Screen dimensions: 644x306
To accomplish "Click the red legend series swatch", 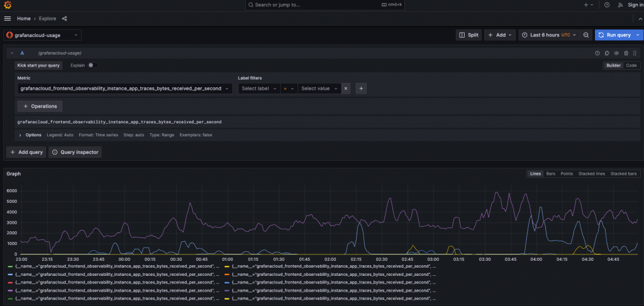I will 10,283.
